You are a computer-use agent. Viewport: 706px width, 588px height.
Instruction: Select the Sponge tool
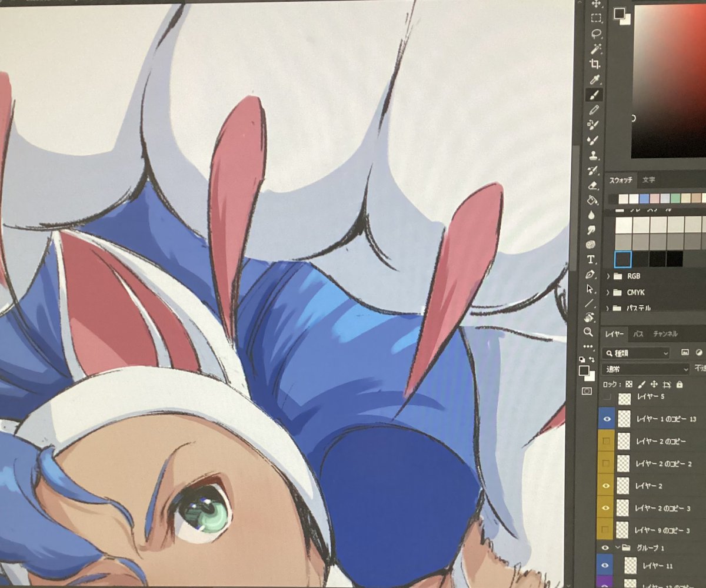coord(591,245)
